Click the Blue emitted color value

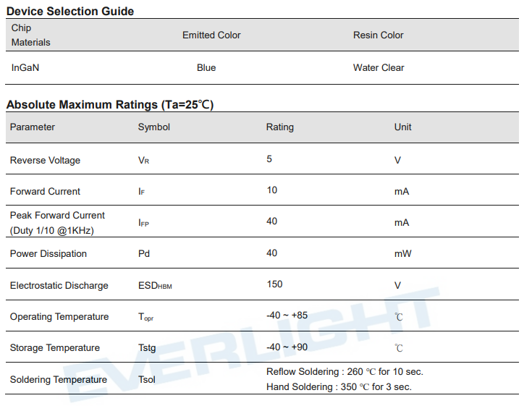206,67
